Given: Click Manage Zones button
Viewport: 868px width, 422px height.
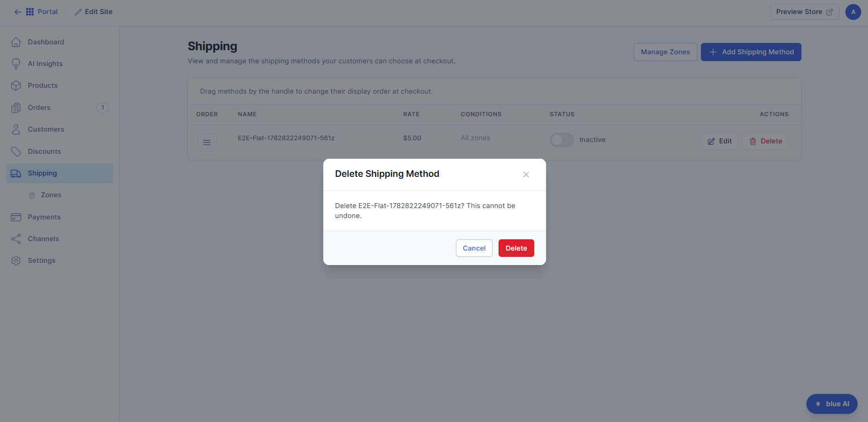Looking at the screenshot, I should pos(665,52).
